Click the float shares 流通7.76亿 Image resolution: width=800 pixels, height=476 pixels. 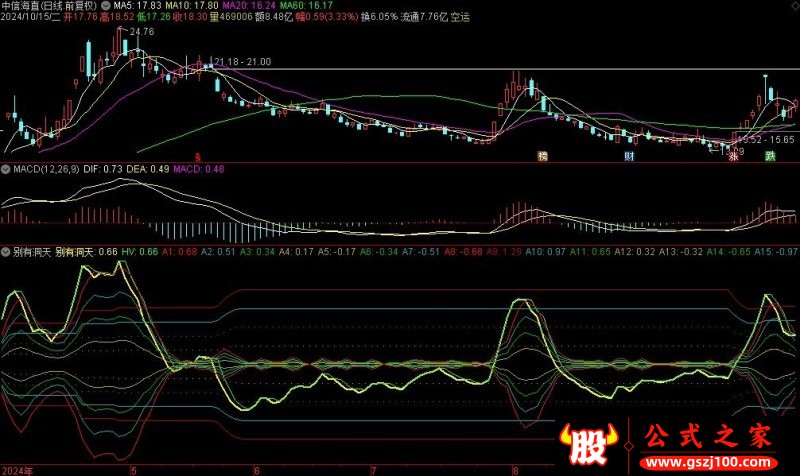pyautogui.click(x=424, y=17)
